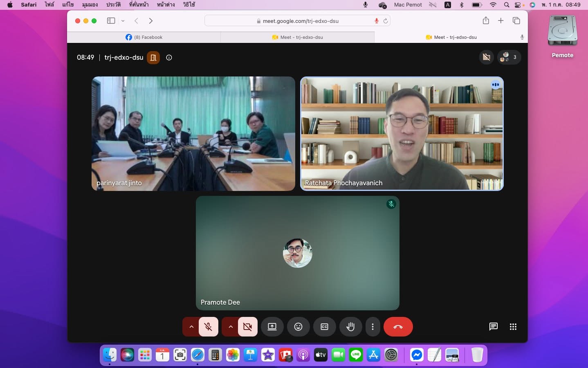The width and height of the screenshot is (588, 368).
Task: Open Messenger from the Dock
Action: click(417, 355)
